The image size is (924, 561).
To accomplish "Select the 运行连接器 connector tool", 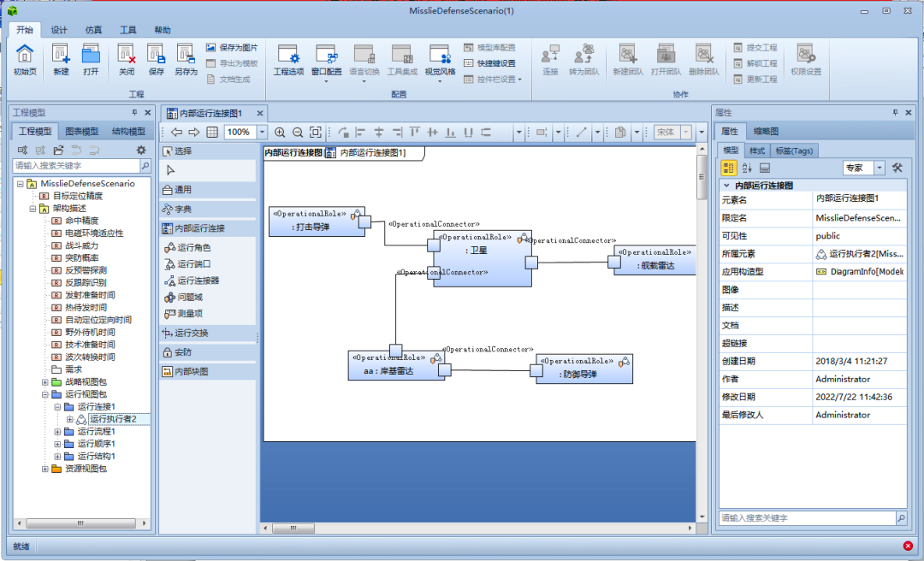I will pyautogui.click(x=192, y=280).
